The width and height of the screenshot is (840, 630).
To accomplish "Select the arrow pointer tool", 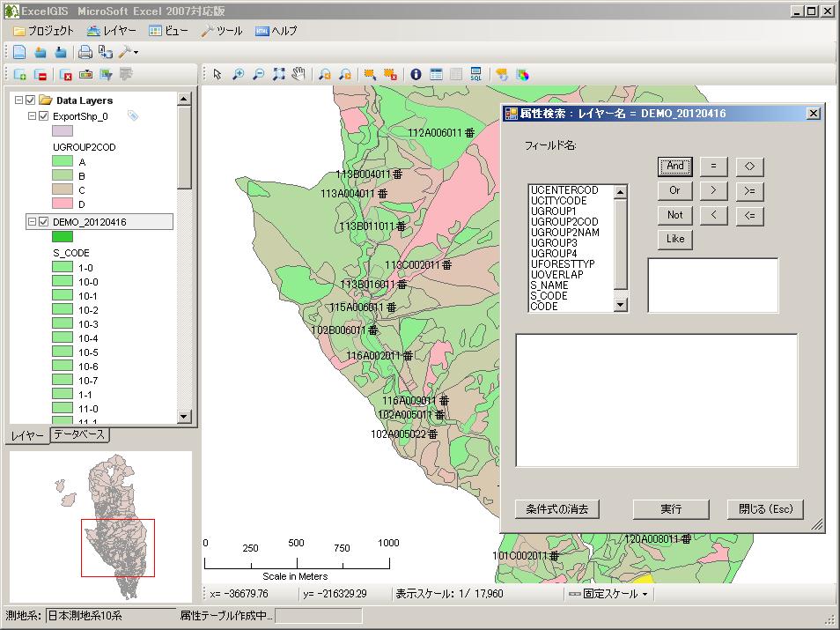I will point(217,75).
